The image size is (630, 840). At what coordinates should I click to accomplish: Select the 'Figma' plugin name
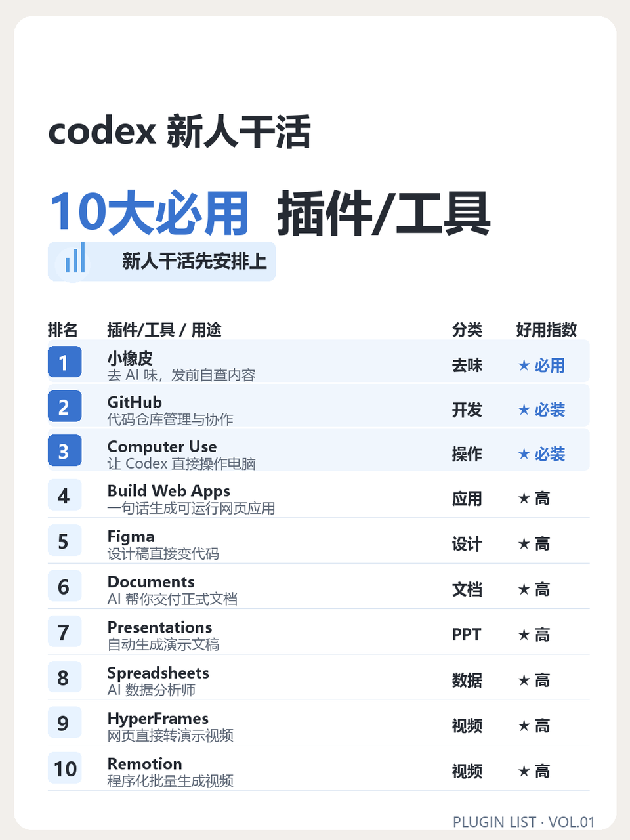[131, 537]
